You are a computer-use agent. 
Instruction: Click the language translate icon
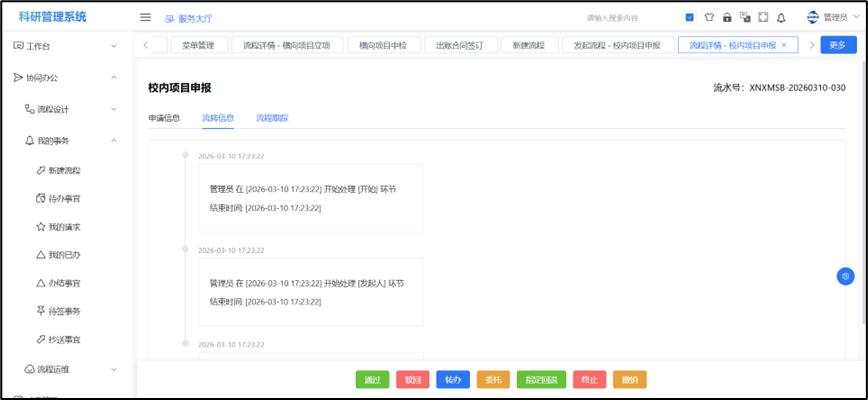click(x=745, y=17)
